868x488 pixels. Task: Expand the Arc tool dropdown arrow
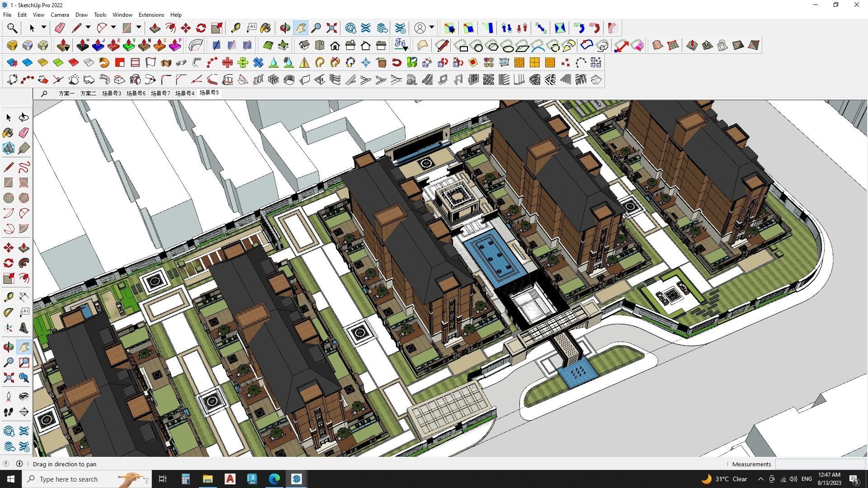coord(113,28)
